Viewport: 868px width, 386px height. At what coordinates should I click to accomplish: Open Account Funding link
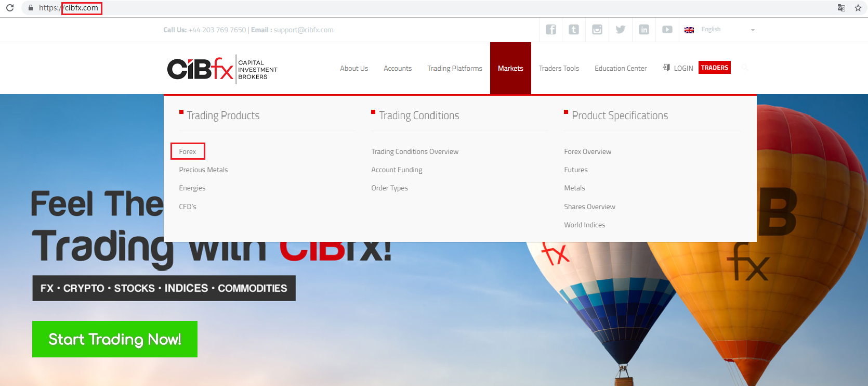point(397,170)
